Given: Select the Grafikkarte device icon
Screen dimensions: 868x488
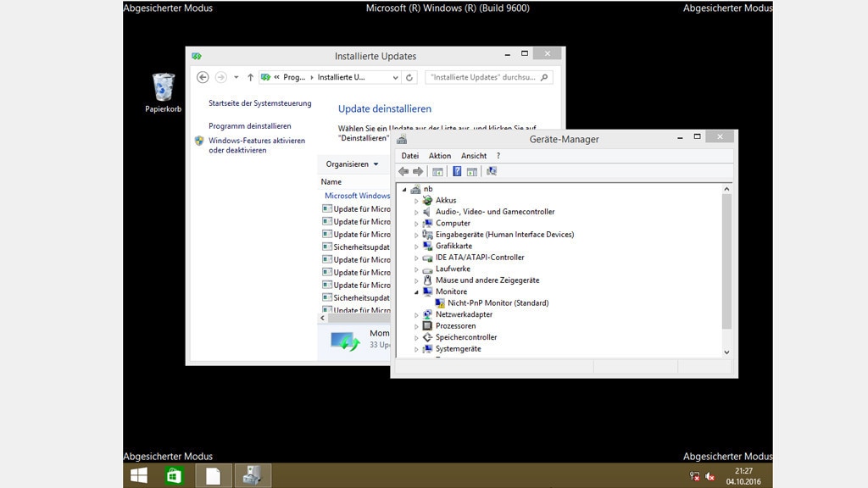Looking at the screenshot, I should point(427,246).
